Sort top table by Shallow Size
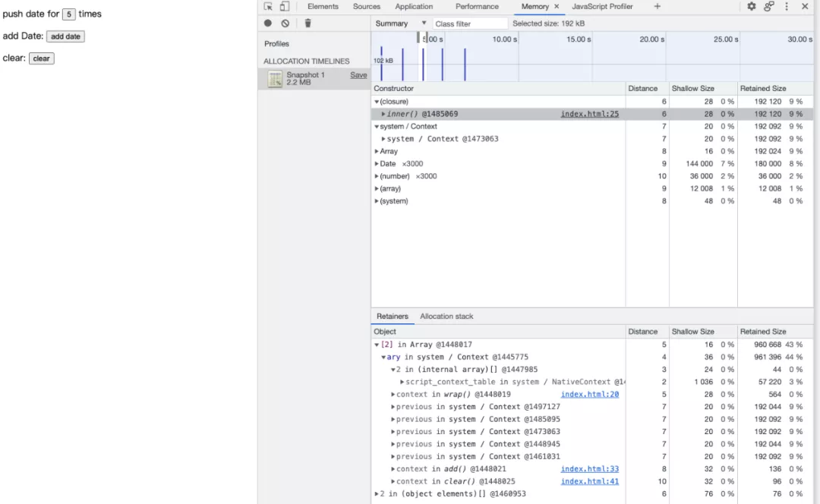This screenshot has width=820, height=504. 703,88
